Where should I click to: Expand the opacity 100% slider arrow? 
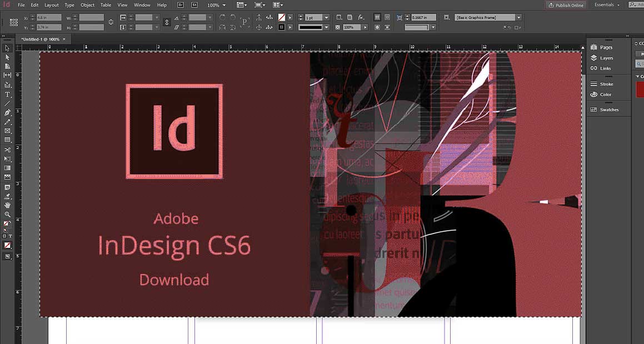click(365, 27)
